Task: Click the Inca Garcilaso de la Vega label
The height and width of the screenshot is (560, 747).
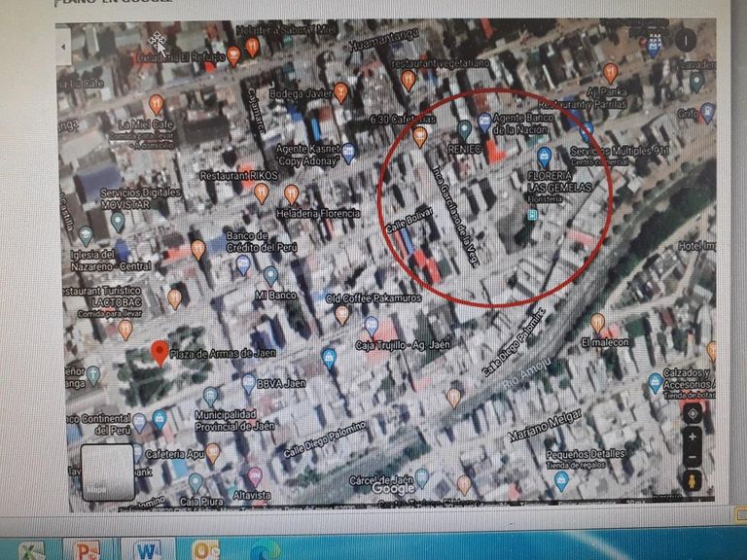Action: tap(454, 216)
